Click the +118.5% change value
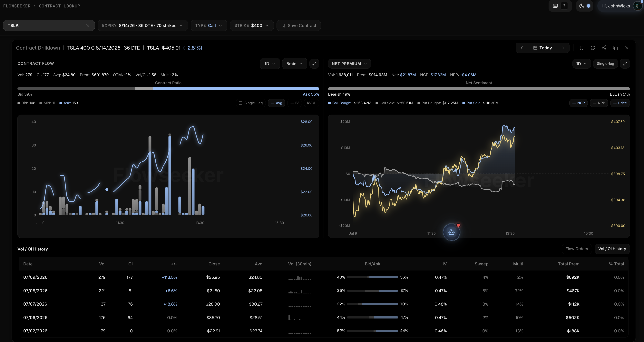644x342 pixels. (x=170, y=277)
